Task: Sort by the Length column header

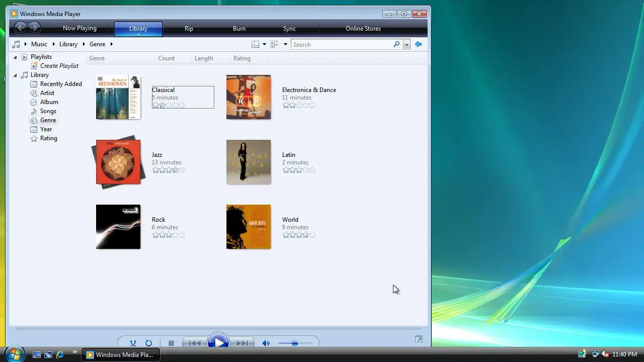Action: pyautogui.click(x=211, y=58)
